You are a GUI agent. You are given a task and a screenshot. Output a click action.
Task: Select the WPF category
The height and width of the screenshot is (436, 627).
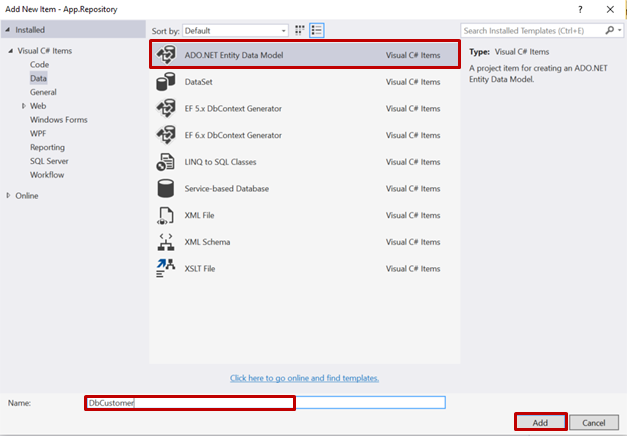pyautogui.click(x=38, y=134)
